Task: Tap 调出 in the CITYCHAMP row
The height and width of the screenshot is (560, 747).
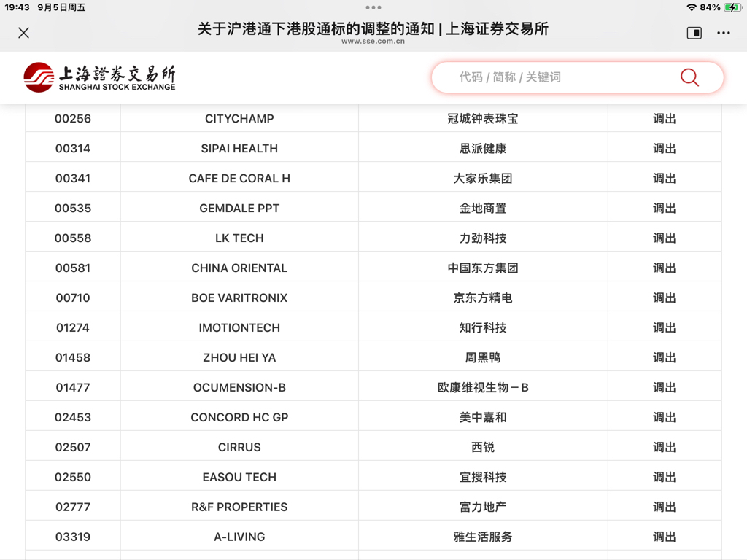Action: 664,119
